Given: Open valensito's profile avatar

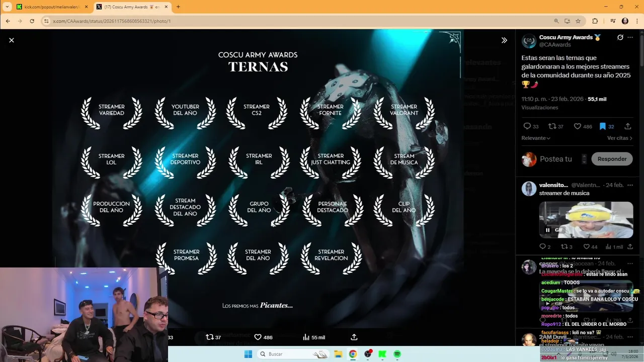Looking at the screenshot, I should pos(529,189).
